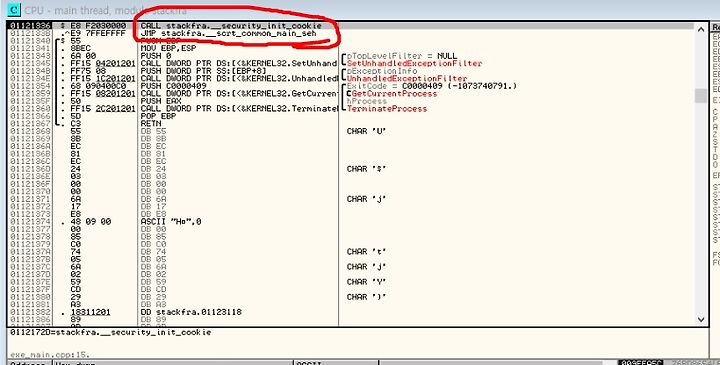This screenshot has width=720, height=365.
Task: Select the CALL KERNEL32.GetCurrent instruction row
Action: pyautogui.click(x=238, y=94)
